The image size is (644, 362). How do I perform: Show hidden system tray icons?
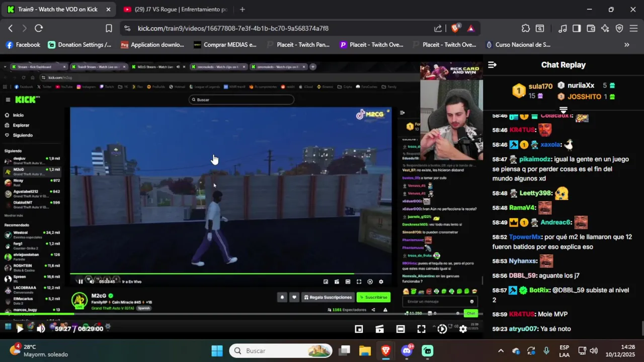coord(501,351)
